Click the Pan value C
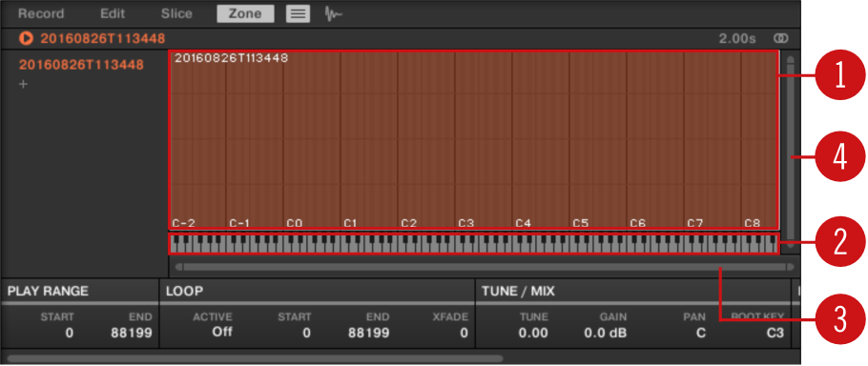 coord(701,333)
